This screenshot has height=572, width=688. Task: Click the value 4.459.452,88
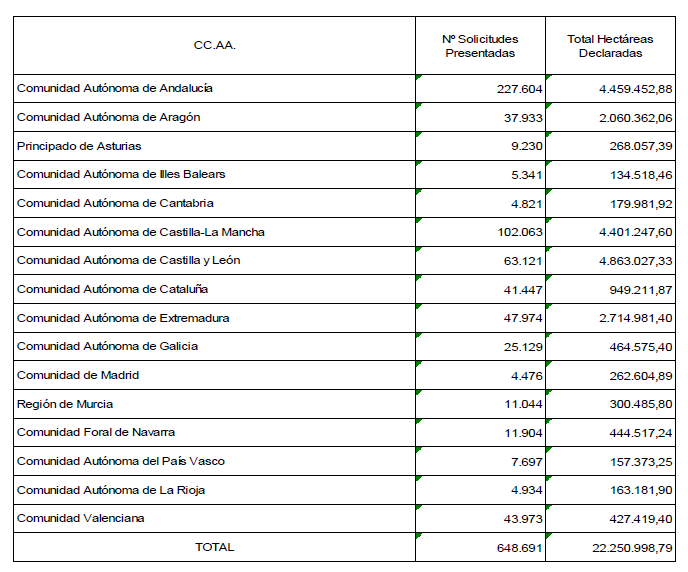pos(635,89)
